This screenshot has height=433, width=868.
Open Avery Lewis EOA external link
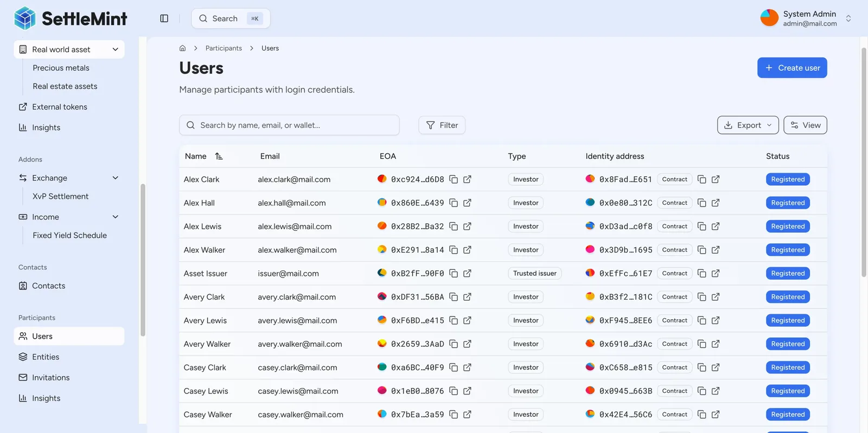tap(467, 320)
